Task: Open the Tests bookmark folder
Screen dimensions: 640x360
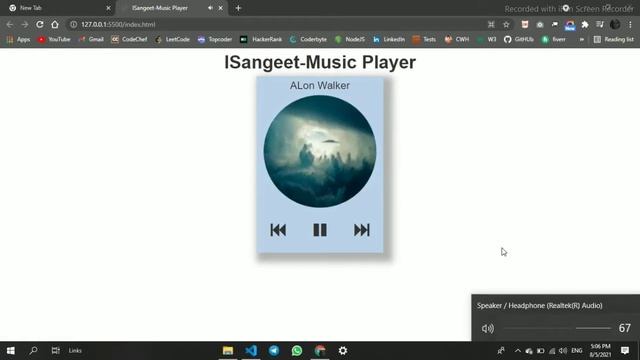Action: point(424,39)
